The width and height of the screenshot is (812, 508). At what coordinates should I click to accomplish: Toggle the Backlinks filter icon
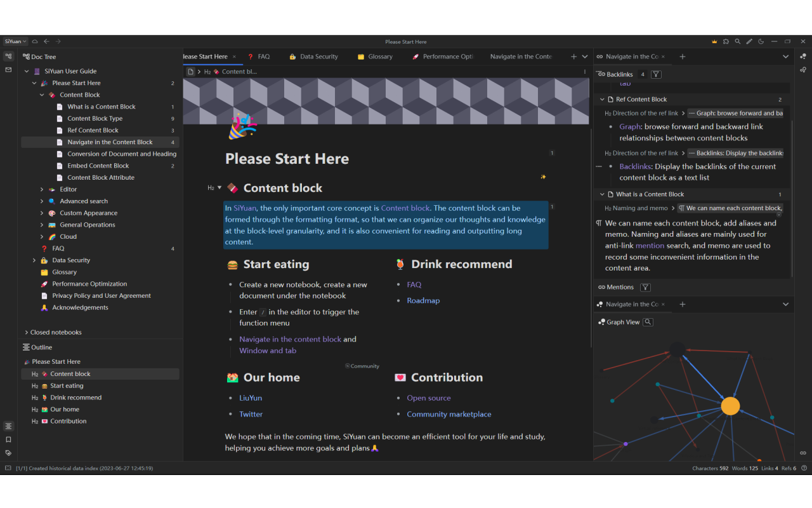(x=656, y=74)
